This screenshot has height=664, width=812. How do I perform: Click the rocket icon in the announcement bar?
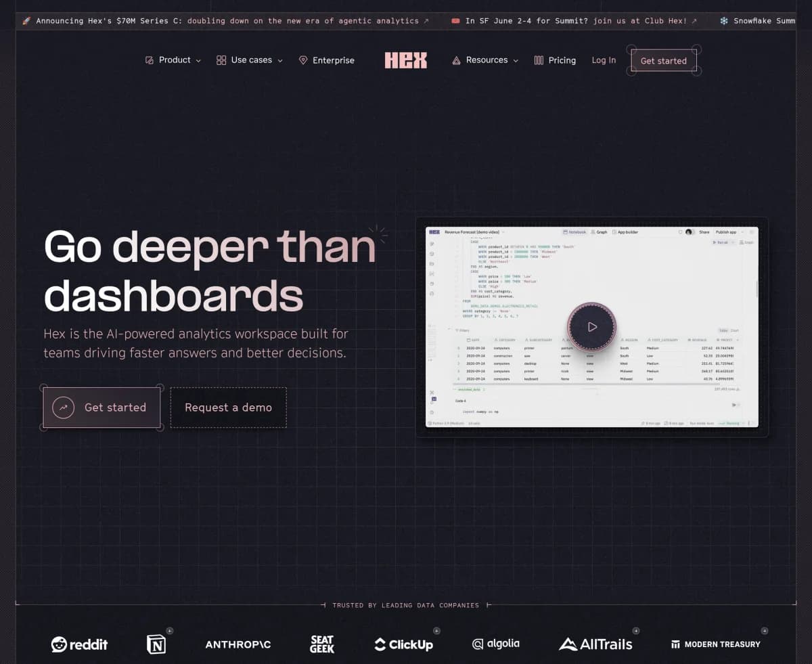click(26, 21)
